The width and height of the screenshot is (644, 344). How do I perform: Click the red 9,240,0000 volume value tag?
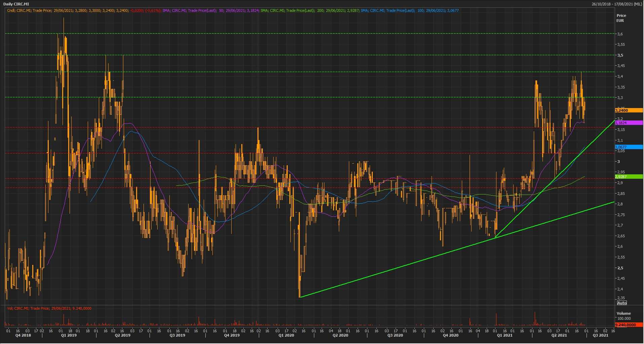pyautogui.click(x=628, y=325)
